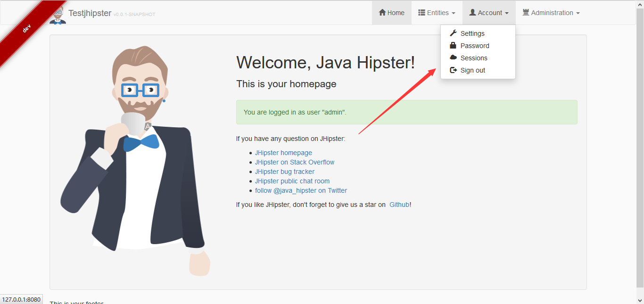Open the JHipster bug tracker link
This screenshot has height=304, width=644.
pos(285,172)
